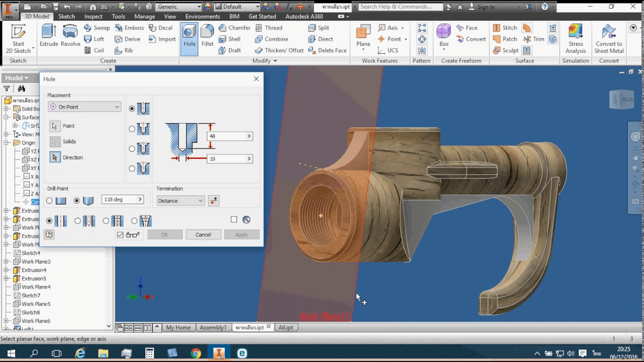Select the Rib tool

(x=123, y=50)
